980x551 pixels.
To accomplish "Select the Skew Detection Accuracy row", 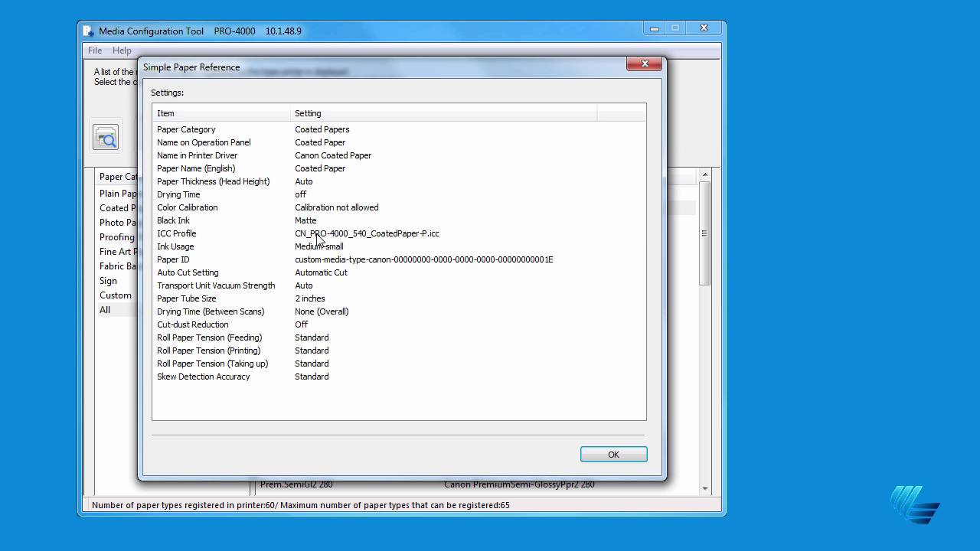I will [398, 377].
